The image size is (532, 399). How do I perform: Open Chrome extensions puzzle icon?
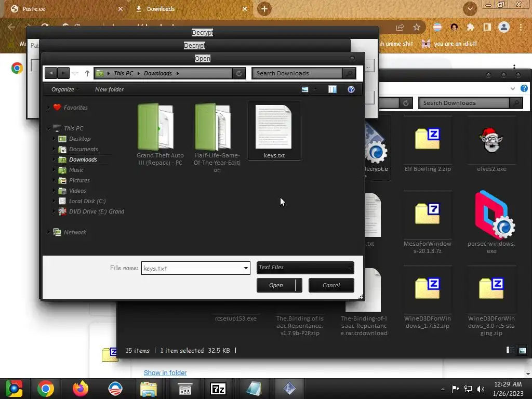tap(470, 27)
